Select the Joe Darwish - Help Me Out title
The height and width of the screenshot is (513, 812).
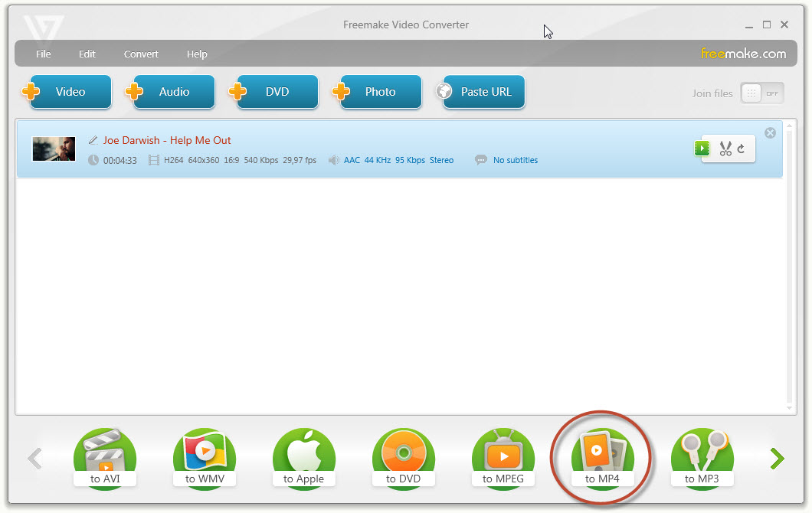coord(167,140)
